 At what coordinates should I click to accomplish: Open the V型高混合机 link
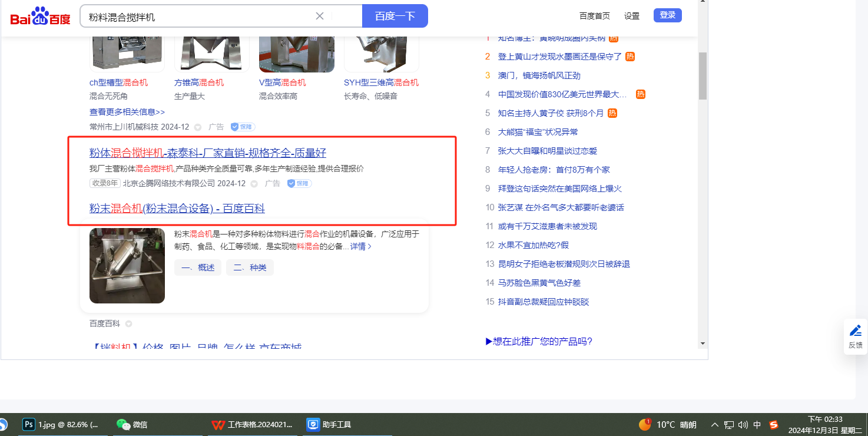click(x=283, y=82)
